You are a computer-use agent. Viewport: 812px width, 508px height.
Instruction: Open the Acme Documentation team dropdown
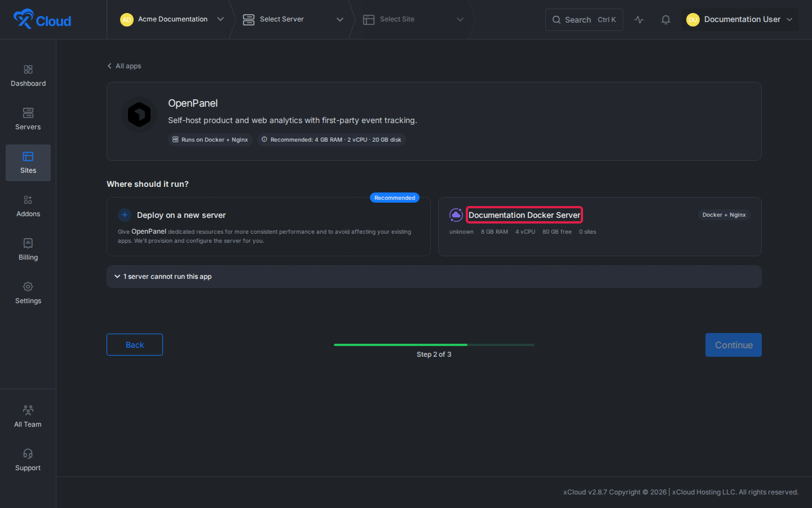pyautogui.click(x=172, y=19)
